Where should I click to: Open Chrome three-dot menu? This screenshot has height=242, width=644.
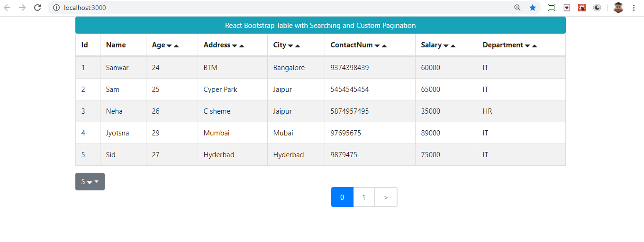(634, 8)
